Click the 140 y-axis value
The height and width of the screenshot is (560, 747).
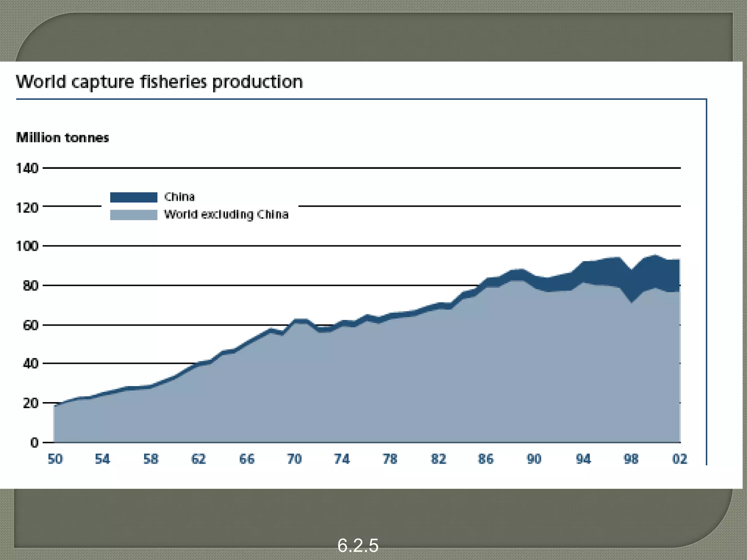(x=27, y=168)
